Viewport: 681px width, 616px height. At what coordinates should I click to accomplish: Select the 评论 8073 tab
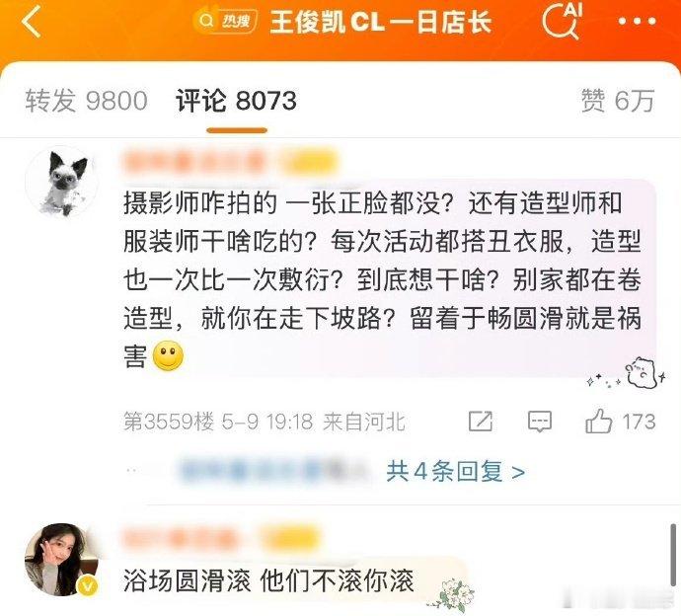pyautogui.click(x=236, y=101)
